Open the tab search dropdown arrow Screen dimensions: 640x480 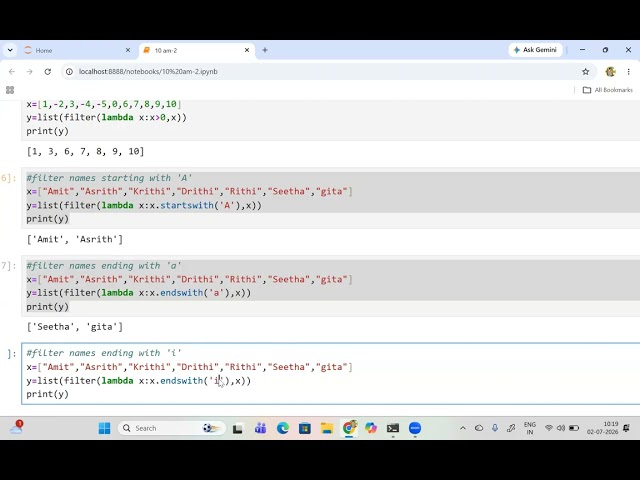(x=10, y=50)
